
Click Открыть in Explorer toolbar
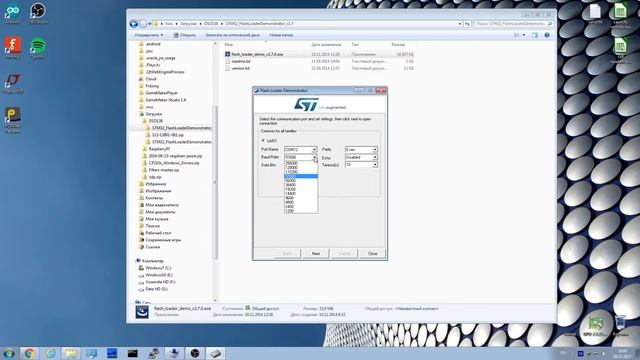pos(184,35)
